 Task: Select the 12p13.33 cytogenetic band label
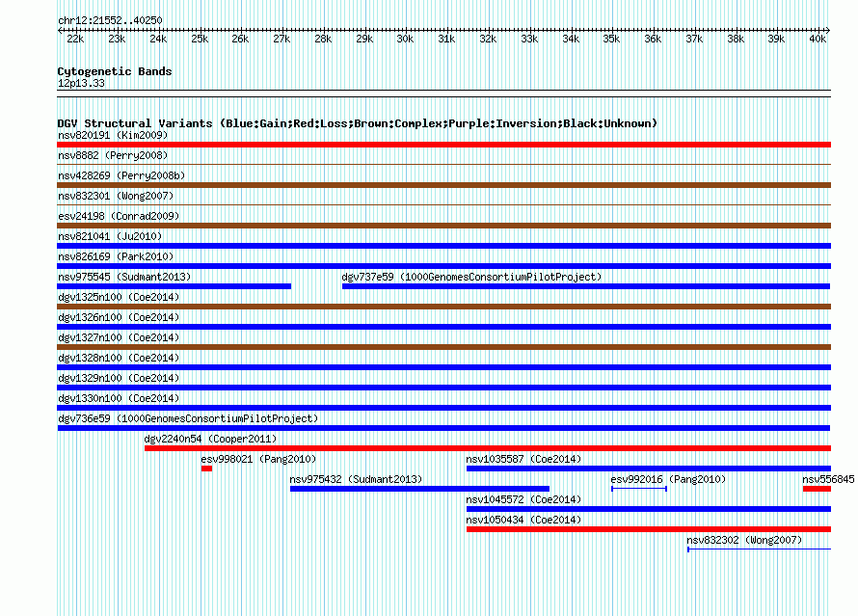[x=81, y=83]
